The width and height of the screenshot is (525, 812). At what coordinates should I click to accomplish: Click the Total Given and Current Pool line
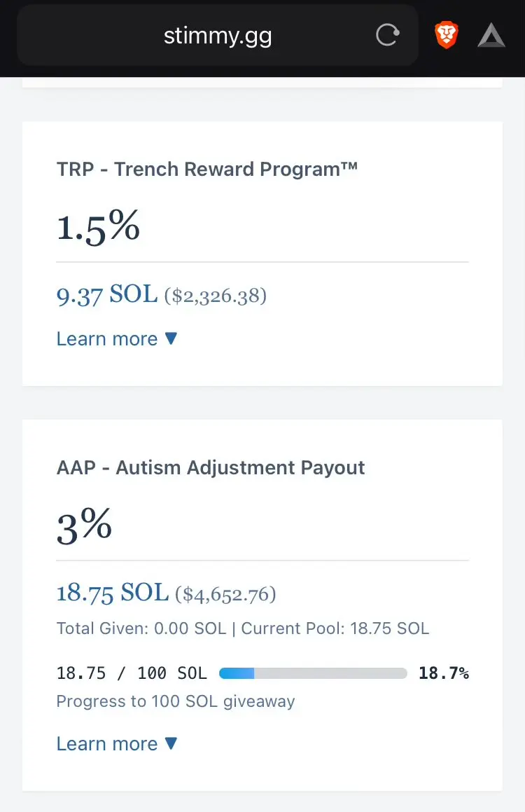[243, 628]
